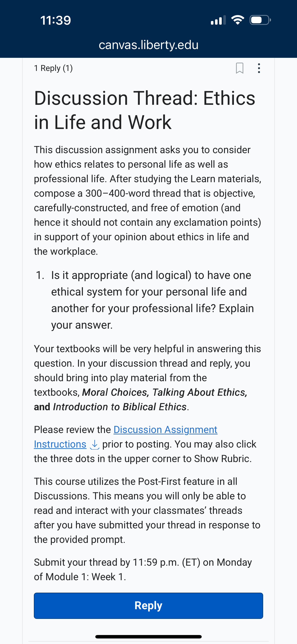The image size is (297, 644).
Task: Tap the submission deadline sentence
Action: click(143, 569)
